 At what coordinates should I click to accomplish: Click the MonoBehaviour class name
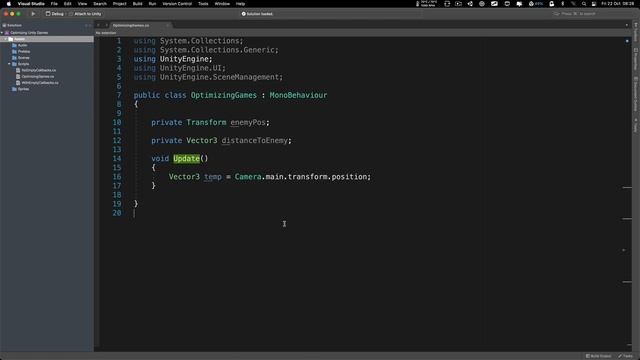(x=298, y=95)
